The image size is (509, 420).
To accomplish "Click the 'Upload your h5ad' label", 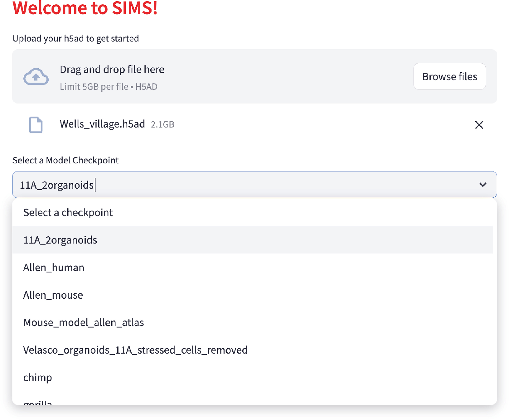I will (76, 39).
